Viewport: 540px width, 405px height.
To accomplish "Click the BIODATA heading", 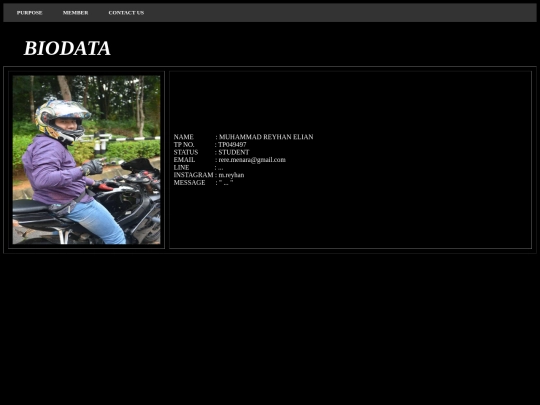I will tap(67, 48).
